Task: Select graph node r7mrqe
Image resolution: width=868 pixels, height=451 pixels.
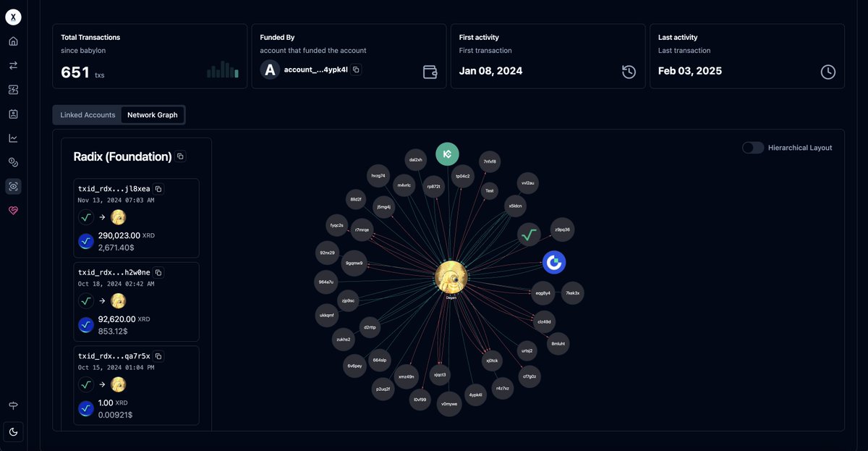Action: click(362, 229)
